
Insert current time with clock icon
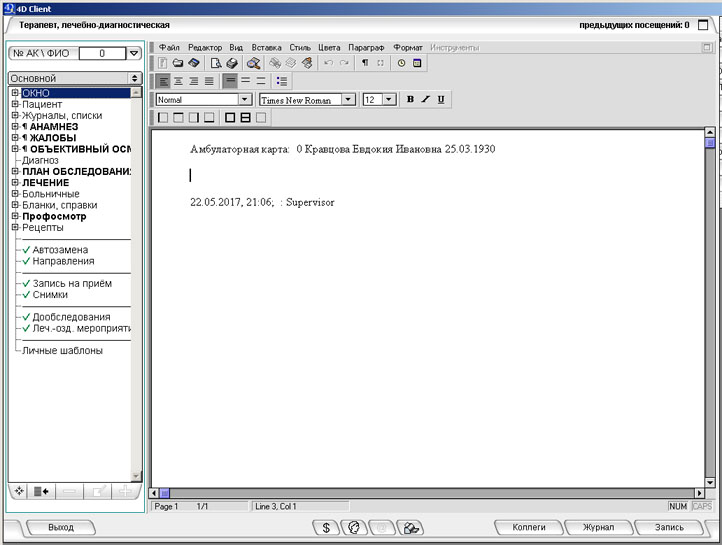[x=402, y=63]
